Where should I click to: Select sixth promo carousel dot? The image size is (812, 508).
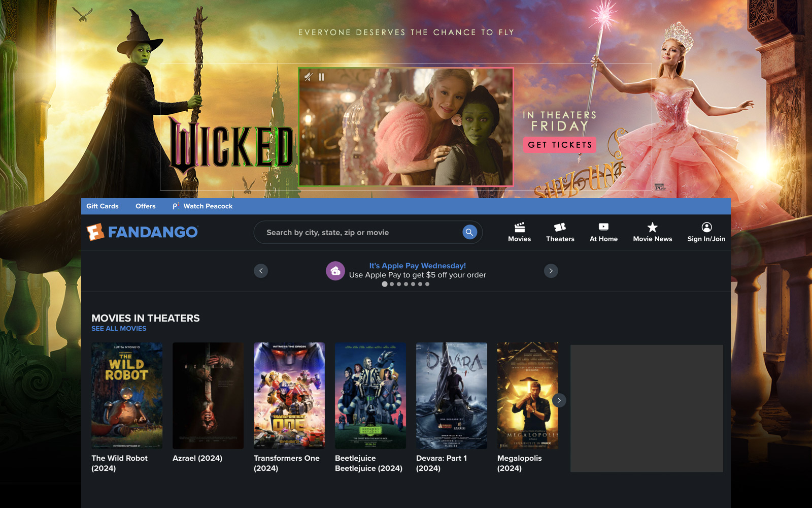(420, 284)
